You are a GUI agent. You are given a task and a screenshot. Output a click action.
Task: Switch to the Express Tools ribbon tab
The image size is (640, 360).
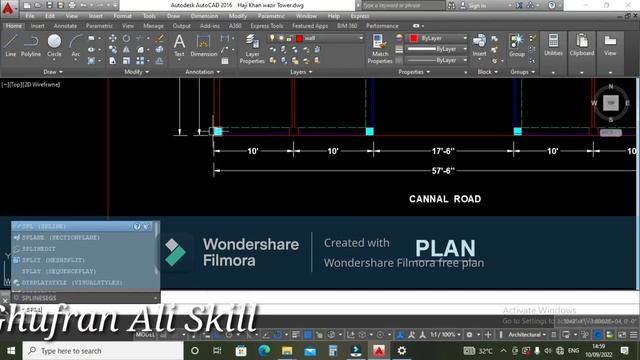[x=267, y=26]
